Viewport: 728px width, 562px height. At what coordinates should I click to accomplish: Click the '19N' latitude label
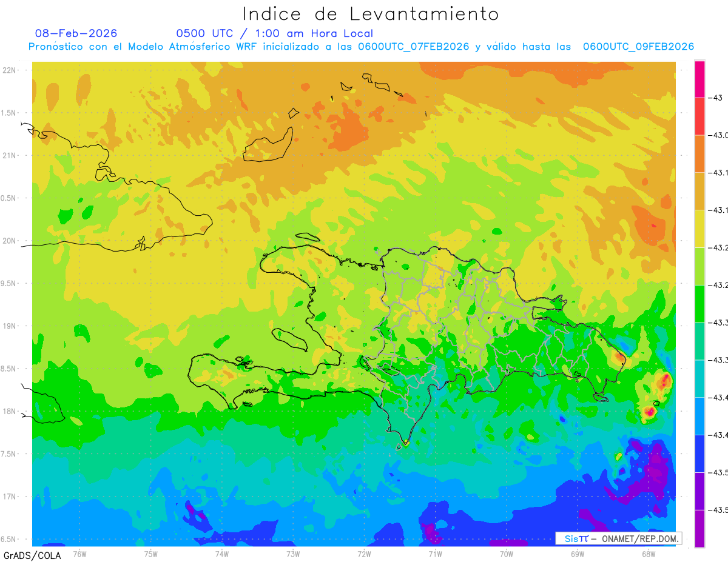point(10,326)
